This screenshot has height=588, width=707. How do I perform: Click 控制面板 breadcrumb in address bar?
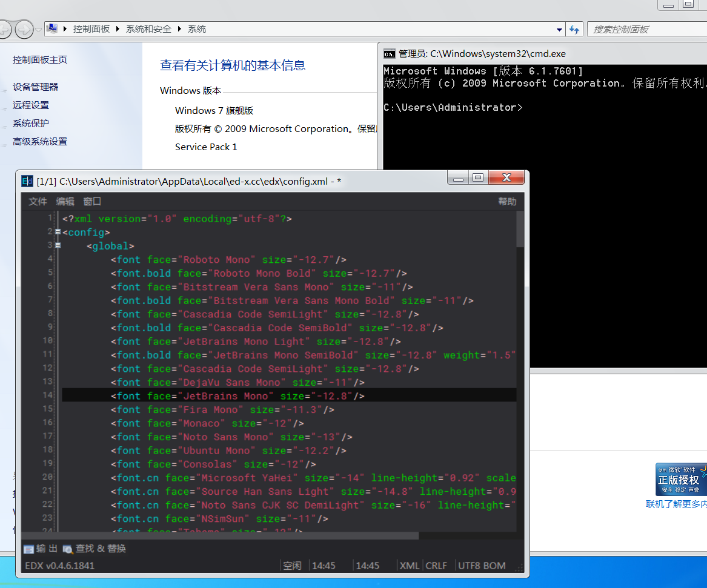91,29
